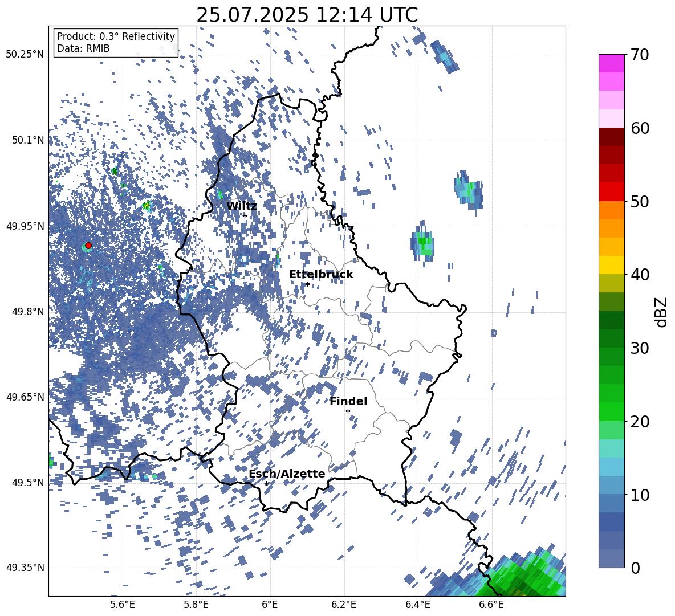
Task: Click the orange colorbar segment below 50
Action: pos(611,210)
